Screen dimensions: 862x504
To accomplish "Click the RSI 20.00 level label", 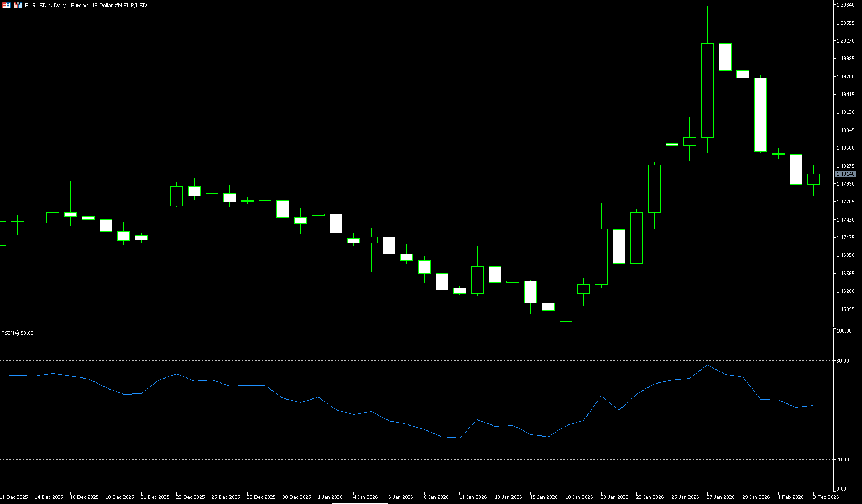I will click(843, 460).
